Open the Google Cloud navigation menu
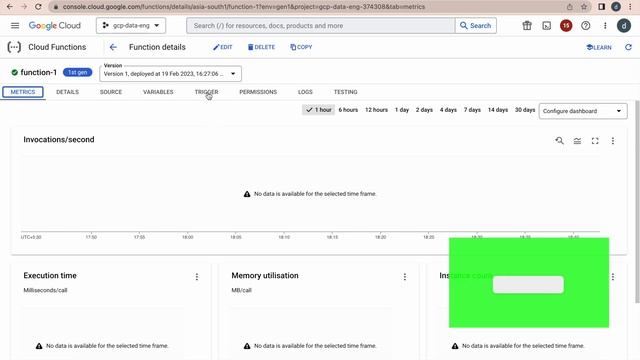640x360 pixels. (x=15, y=25)
